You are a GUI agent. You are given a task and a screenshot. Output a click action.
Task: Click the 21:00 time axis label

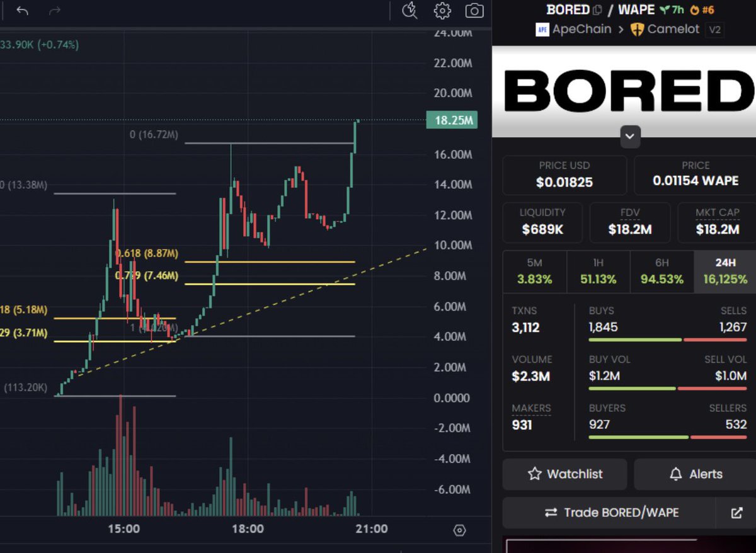[x=372, y=529]
